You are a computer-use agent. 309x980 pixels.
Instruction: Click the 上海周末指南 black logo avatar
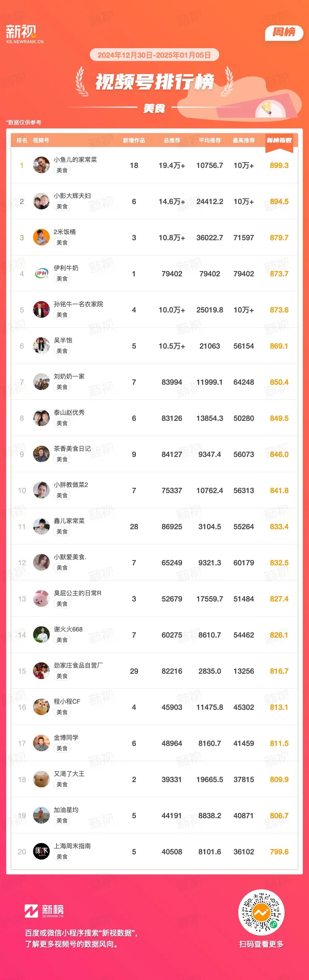click(x=41, y=852)
